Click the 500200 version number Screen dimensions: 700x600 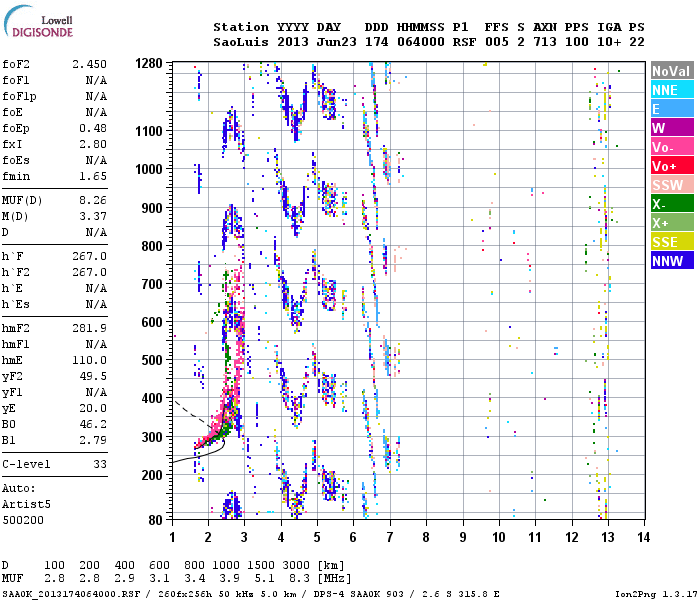(23, 520)
